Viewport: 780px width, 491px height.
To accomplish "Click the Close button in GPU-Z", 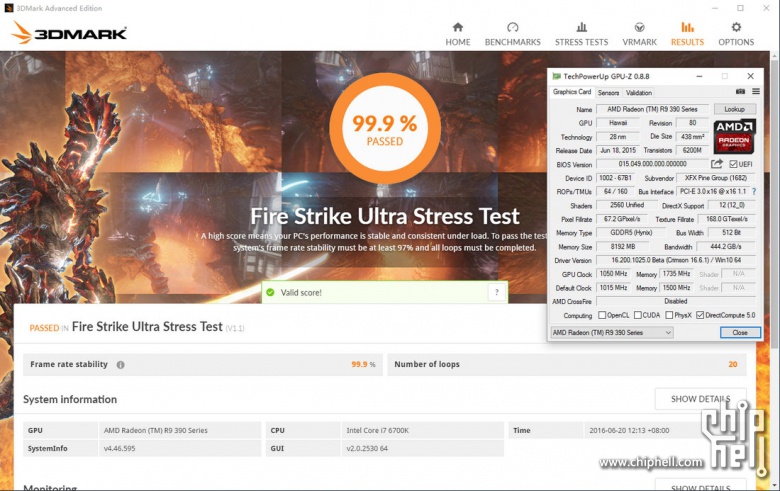I will pos(739,332).
